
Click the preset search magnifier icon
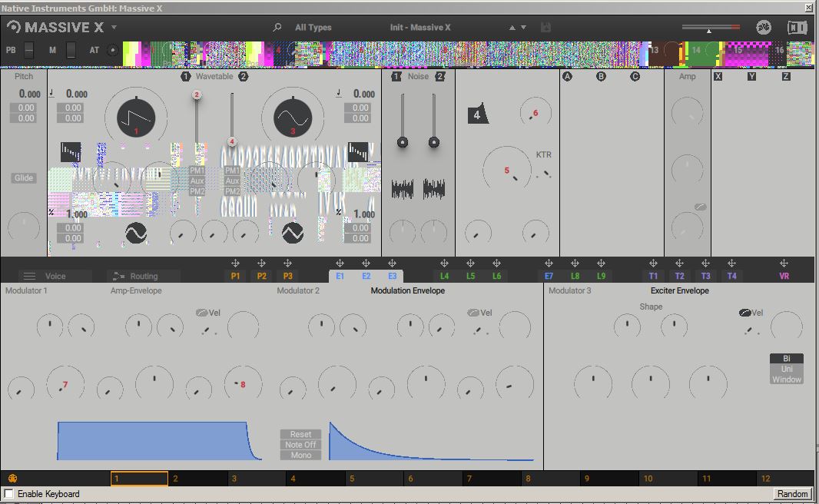(277, 27)
